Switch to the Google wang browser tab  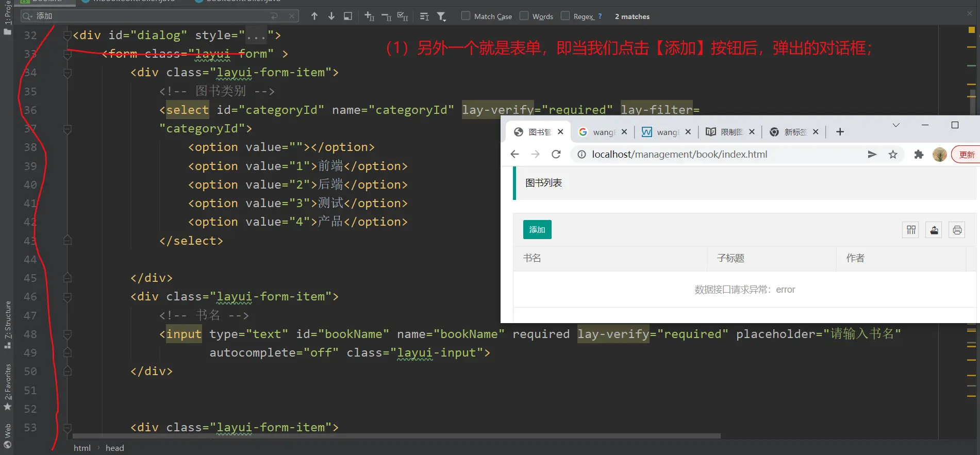point(602,132)
